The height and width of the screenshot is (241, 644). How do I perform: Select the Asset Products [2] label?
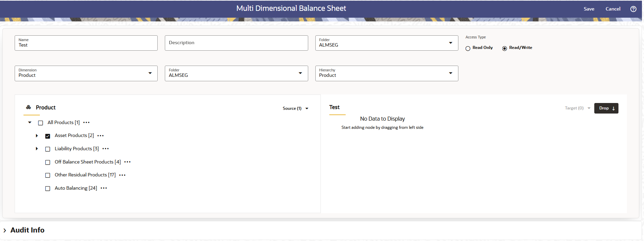tap(74, 135)
